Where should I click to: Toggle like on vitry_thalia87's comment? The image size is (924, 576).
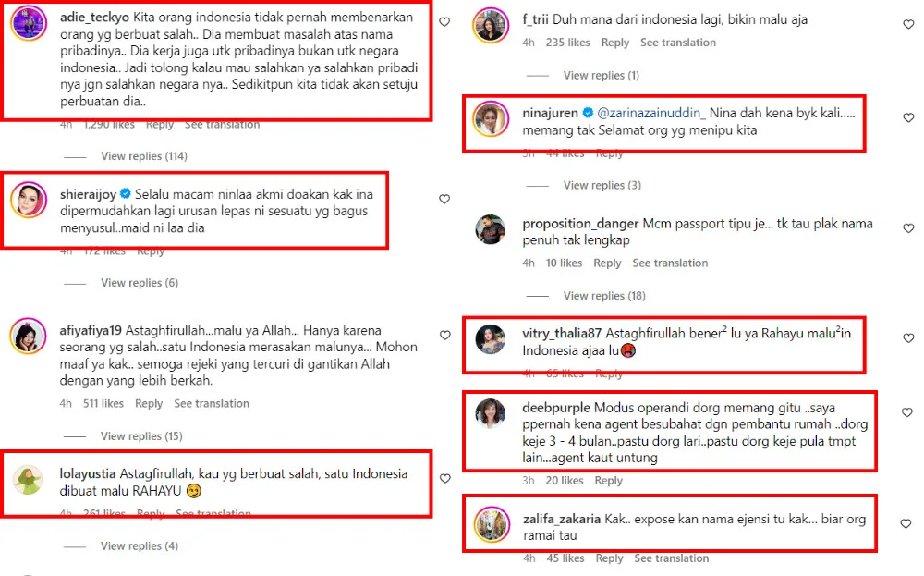pyautogui.click(x=908, y=338)
